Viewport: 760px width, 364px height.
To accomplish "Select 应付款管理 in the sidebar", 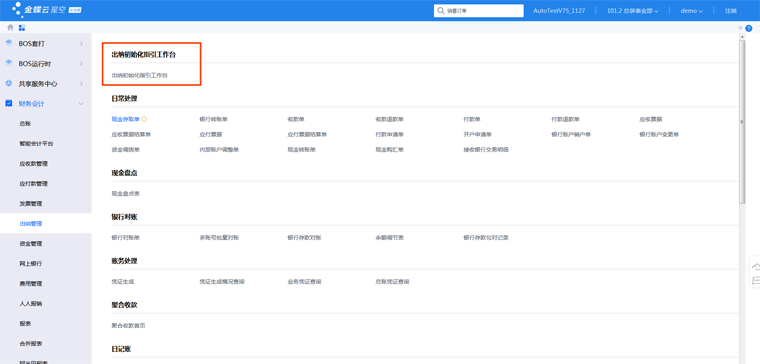I will [33, 184].
